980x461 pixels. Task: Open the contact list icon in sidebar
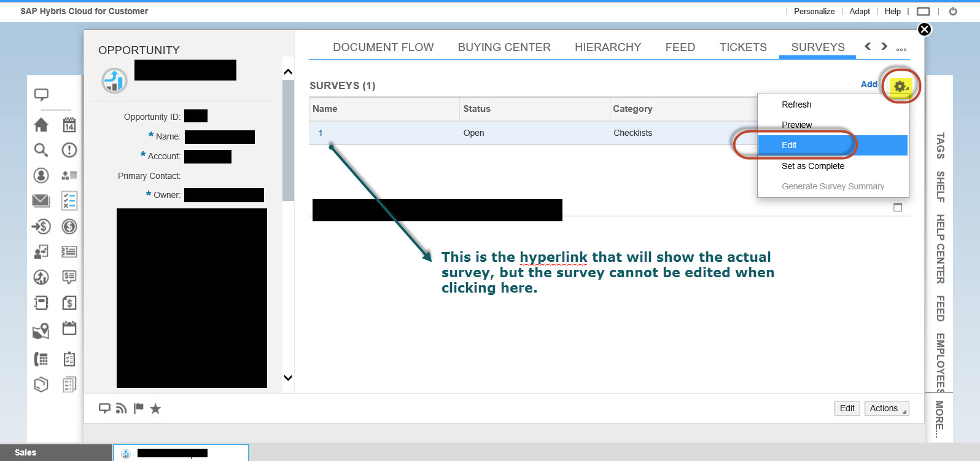point(69,175)
